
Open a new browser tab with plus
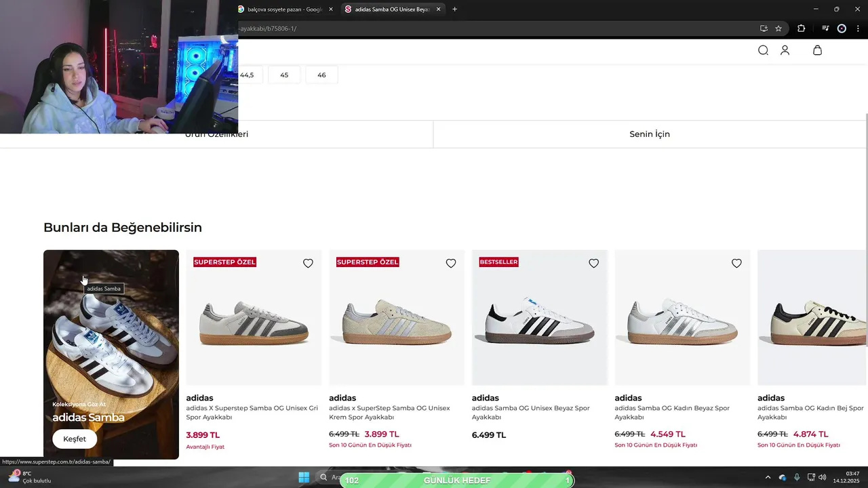(454, 9)
